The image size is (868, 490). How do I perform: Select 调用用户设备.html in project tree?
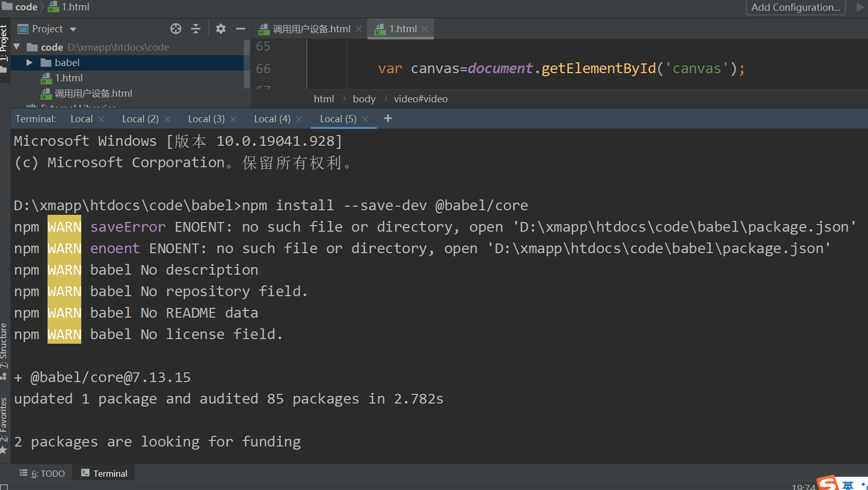[93, 93]
